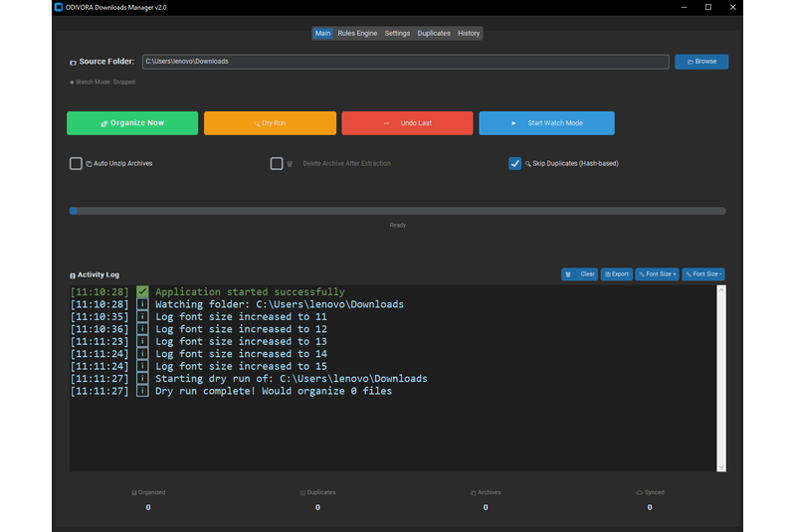Image resolution: width=796 pixels, height=532 pixels.
Task: Open the Settings tab
Action: pyautogui.click(x=397, y=33)
